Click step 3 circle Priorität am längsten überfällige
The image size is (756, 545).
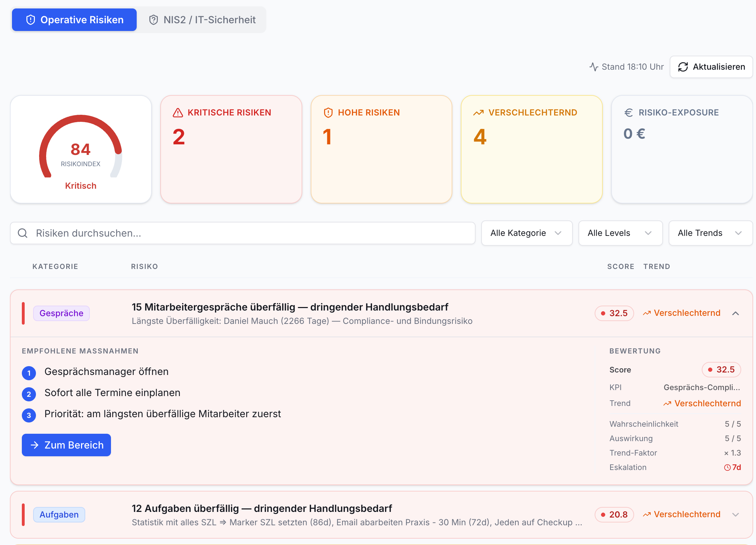click(x=29, y=415)
